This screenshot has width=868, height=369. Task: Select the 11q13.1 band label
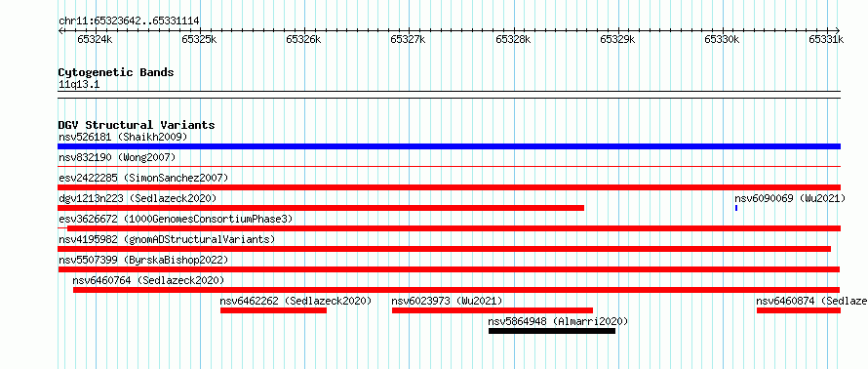click(x=79, y=85)
